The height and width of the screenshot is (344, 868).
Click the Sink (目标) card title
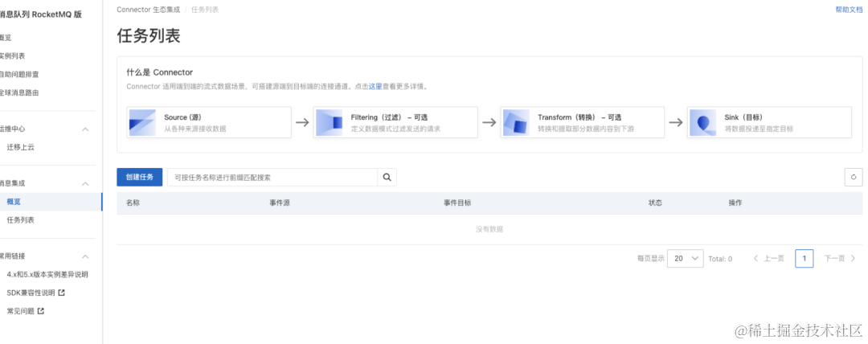click(743, 117)
